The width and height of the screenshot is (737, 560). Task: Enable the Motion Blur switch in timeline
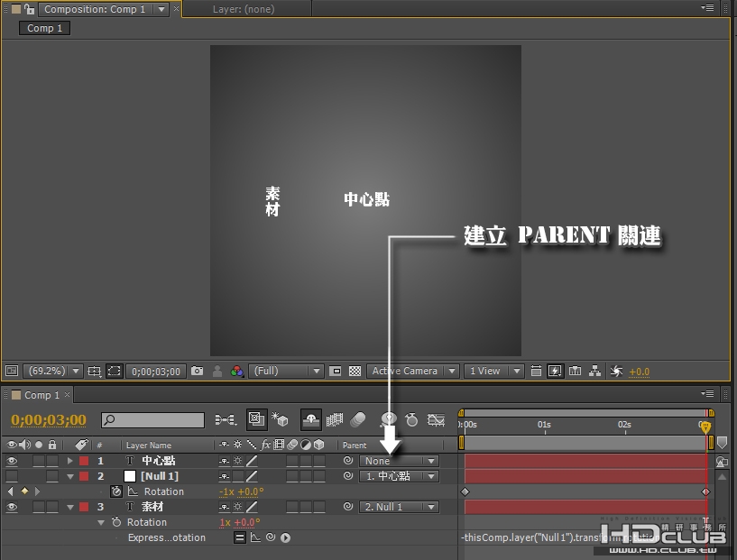pyautogui.click(x=358, y=420)
